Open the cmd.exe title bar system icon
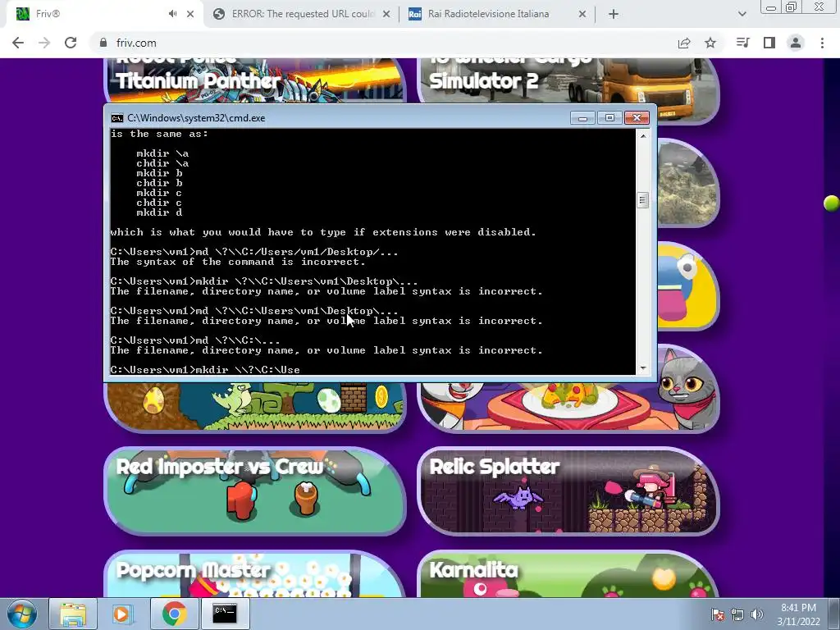The height and width of the screenshot is (630, 840). pyautogui.click(x=116, y=118)
